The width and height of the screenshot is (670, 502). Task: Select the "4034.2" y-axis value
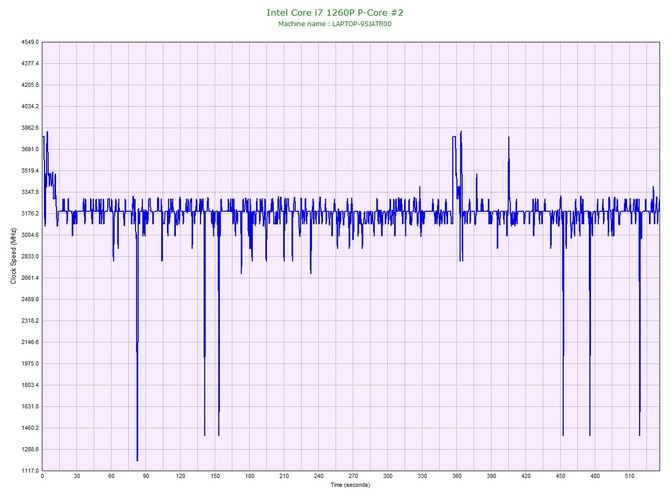point(30,106)
